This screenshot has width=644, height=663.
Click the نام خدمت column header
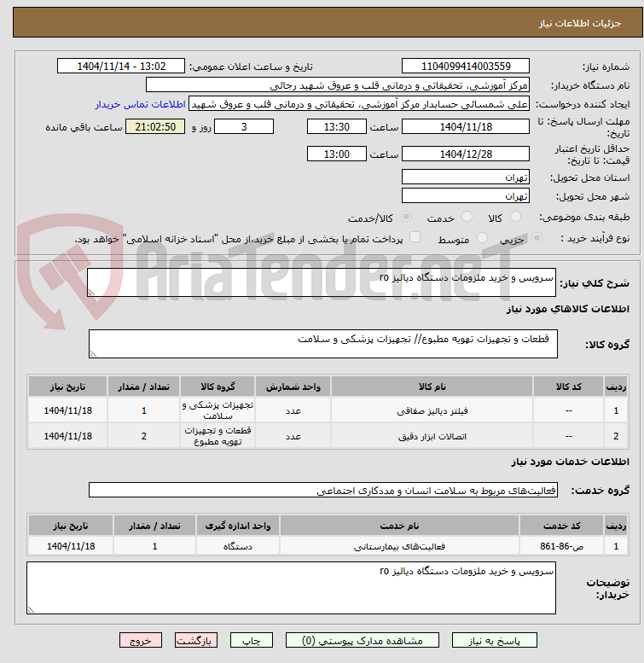399,526
